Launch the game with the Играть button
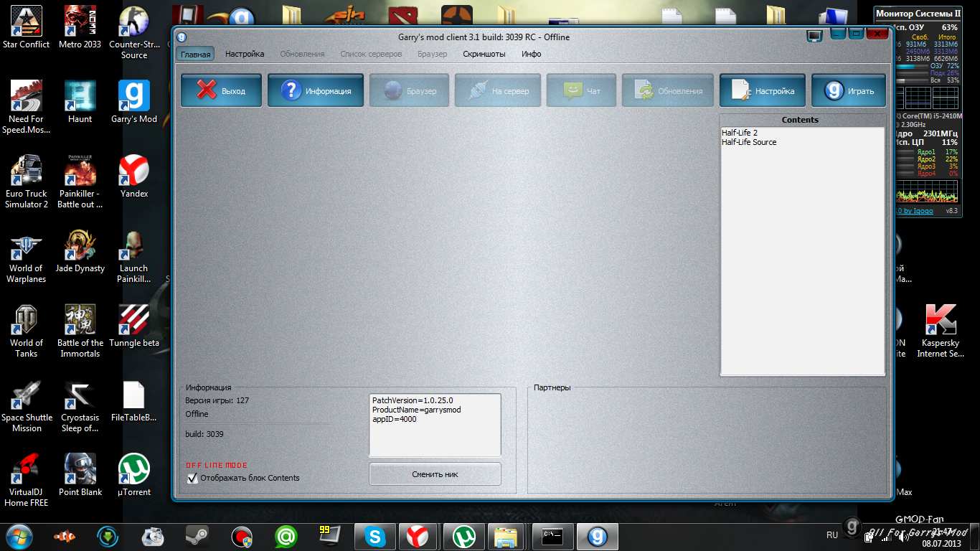 pyautogui.click(x=849, y=91)
